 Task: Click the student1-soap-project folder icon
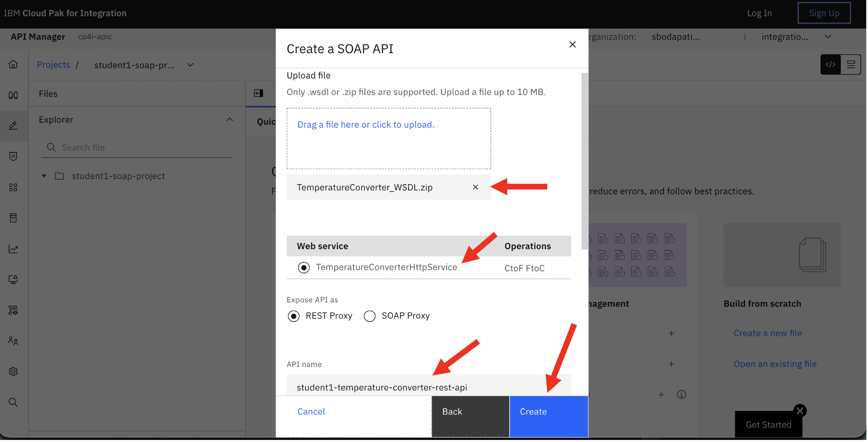click(60, 176)
